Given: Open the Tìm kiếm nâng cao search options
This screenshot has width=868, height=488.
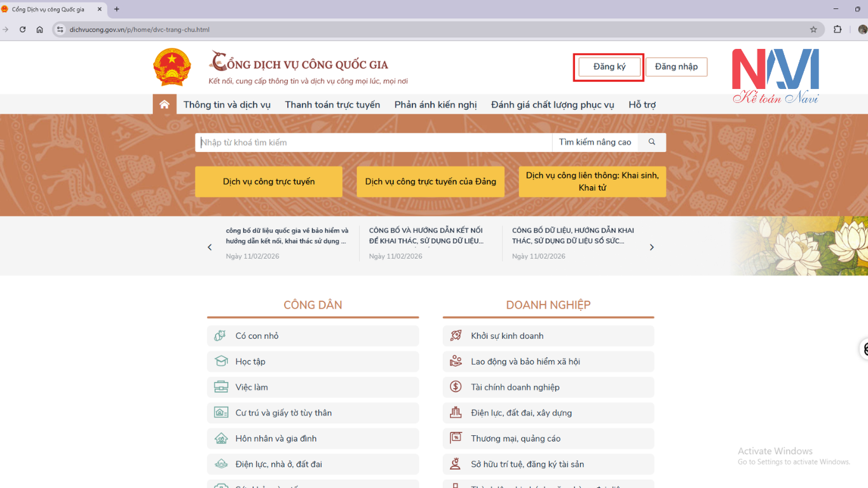Looking at the screenshot, I should [595, 142].
